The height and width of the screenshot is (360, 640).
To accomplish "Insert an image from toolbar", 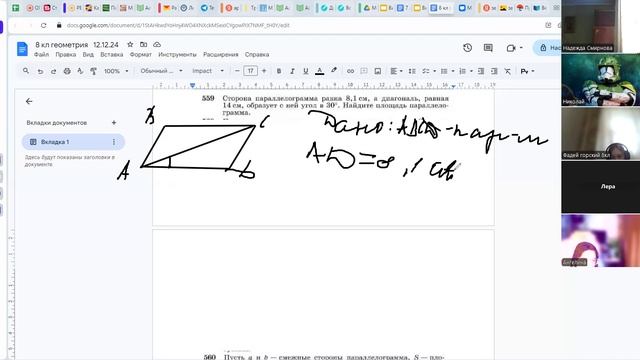I will pyautogui.click(x=378, y=71).
